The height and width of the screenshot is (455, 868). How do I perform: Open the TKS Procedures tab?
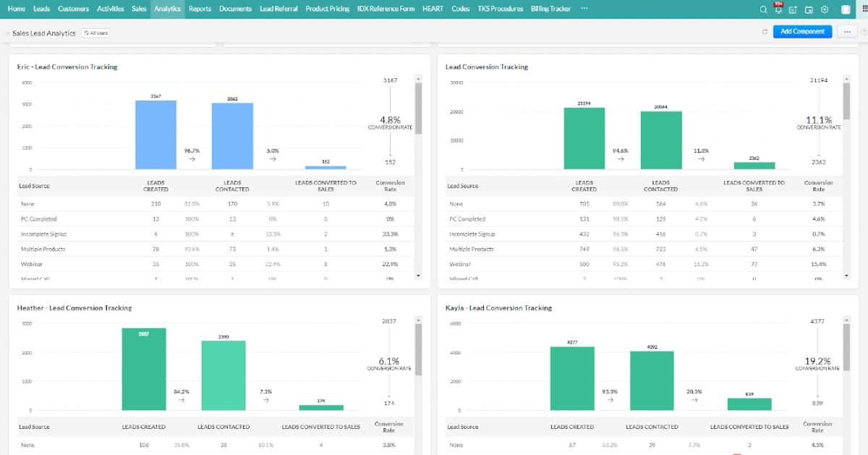pos(500,9)
